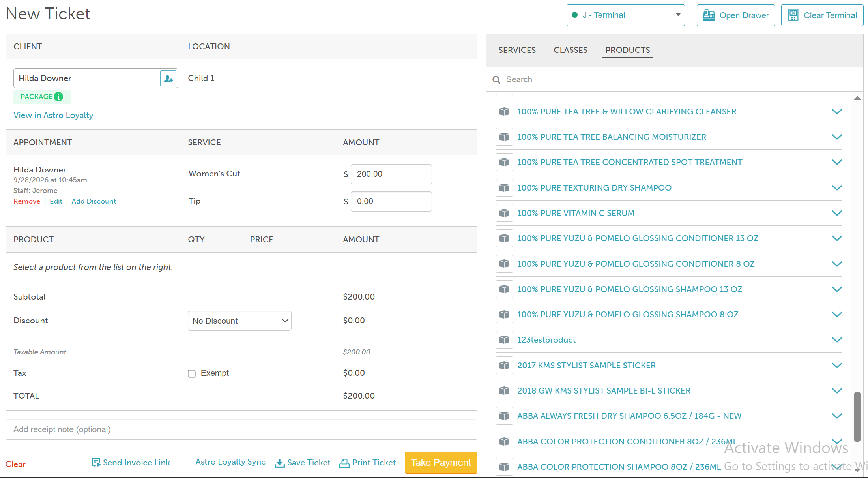Click the Take Payment button
Screen dimensions: 868x478
[x=441, y=463]
